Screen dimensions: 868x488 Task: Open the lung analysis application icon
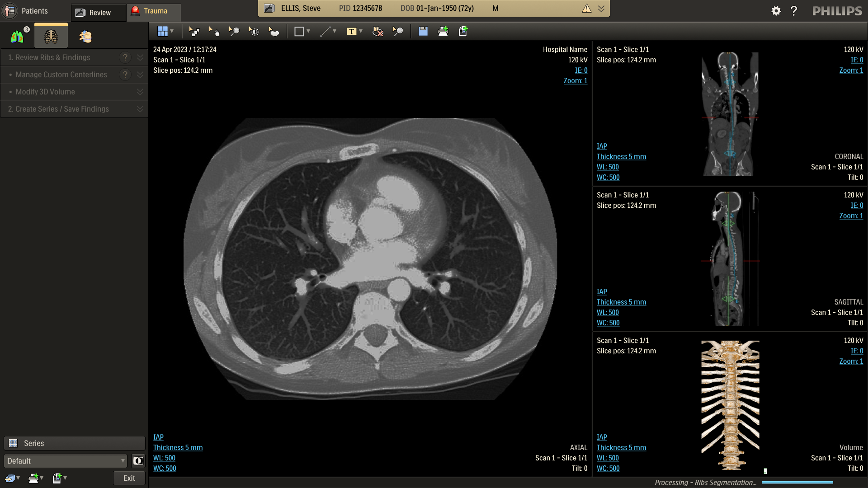click(17, 36)
